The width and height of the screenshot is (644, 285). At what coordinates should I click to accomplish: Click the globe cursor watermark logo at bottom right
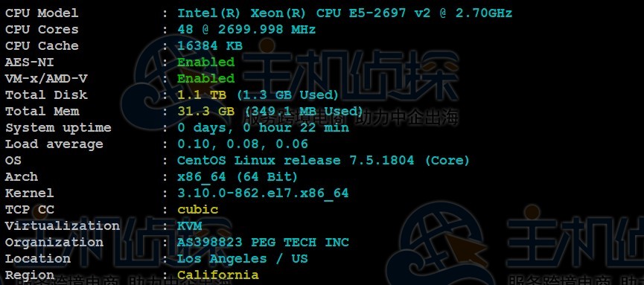439,244
